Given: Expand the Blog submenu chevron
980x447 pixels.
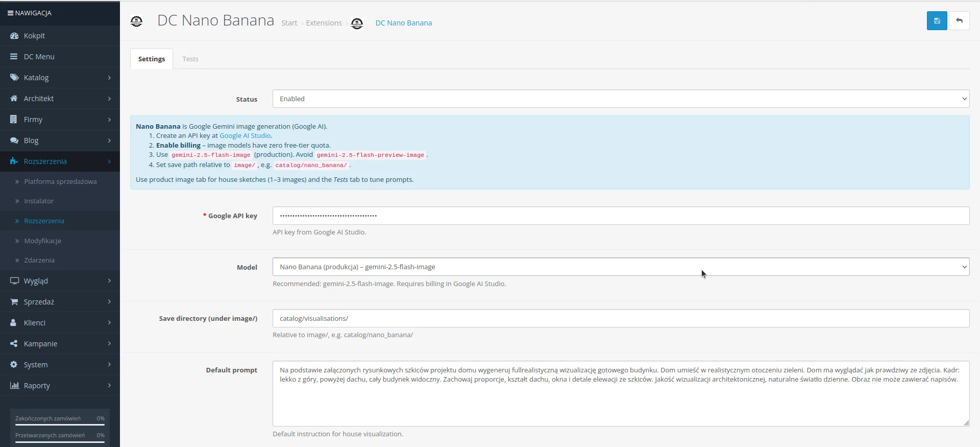Looking at the screenshot, I should coord(109,140).
